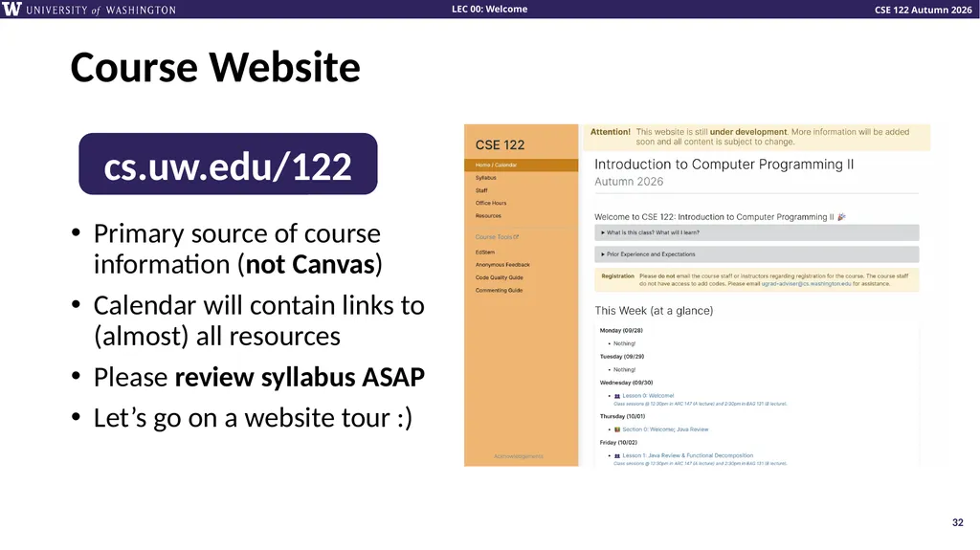Image resolution: width=980 pixels, height=550 pixels.
Task: Click the 'Attention!' banner label
Action: coord(610,132)
